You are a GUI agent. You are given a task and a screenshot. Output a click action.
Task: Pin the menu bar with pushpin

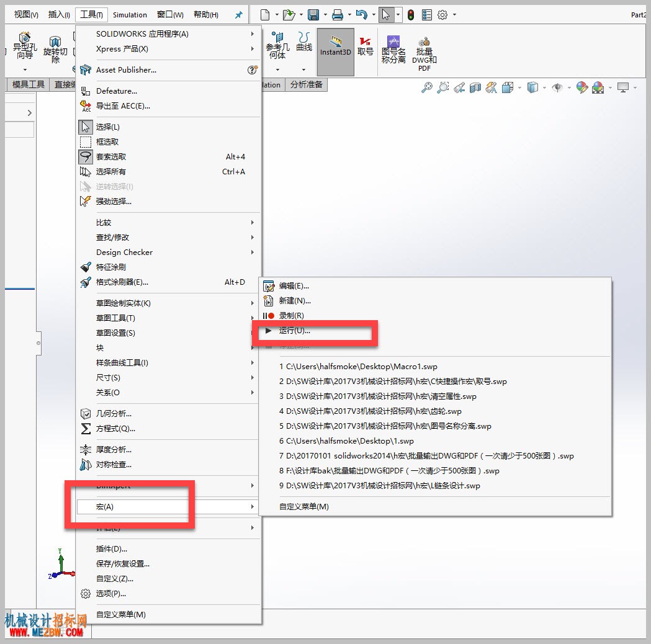(x=239, y=15)
